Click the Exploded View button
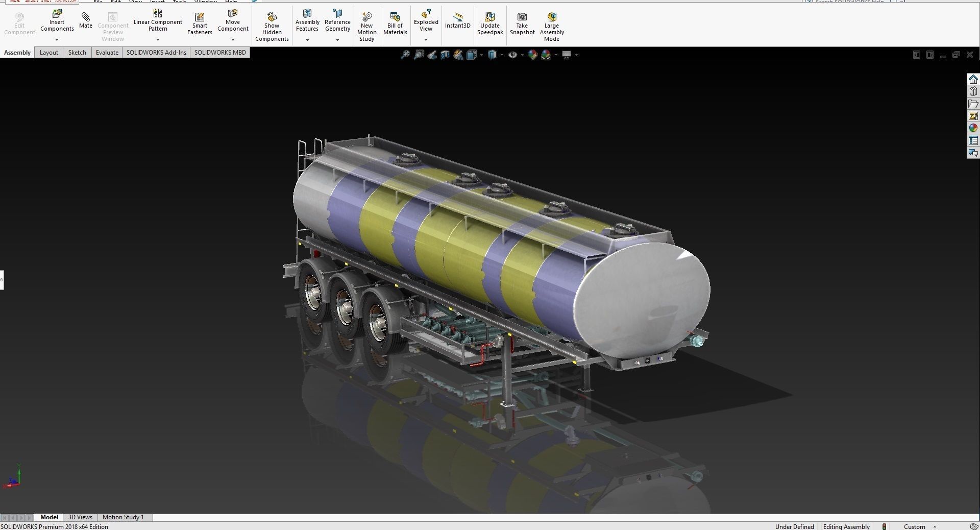The image size is (980, 530). [x=426, y=20]
